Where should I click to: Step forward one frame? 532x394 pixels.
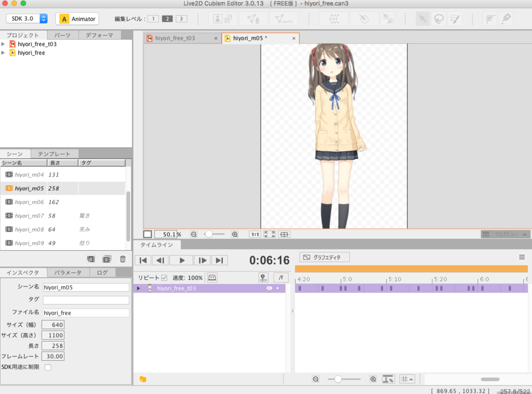203,261
